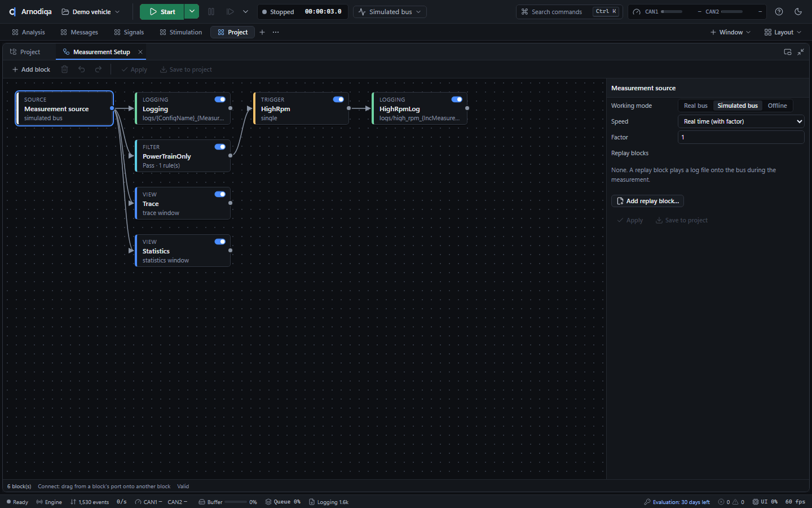Open the Simulated bus selector dropdown
Viewport: 812px width, 508px height.
[390, 12]
